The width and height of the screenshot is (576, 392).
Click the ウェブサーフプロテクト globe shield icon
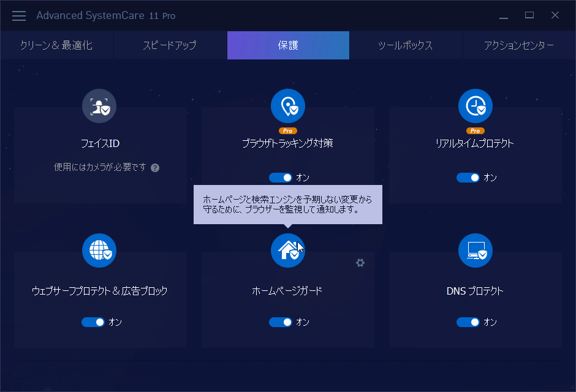coord(99,251)
